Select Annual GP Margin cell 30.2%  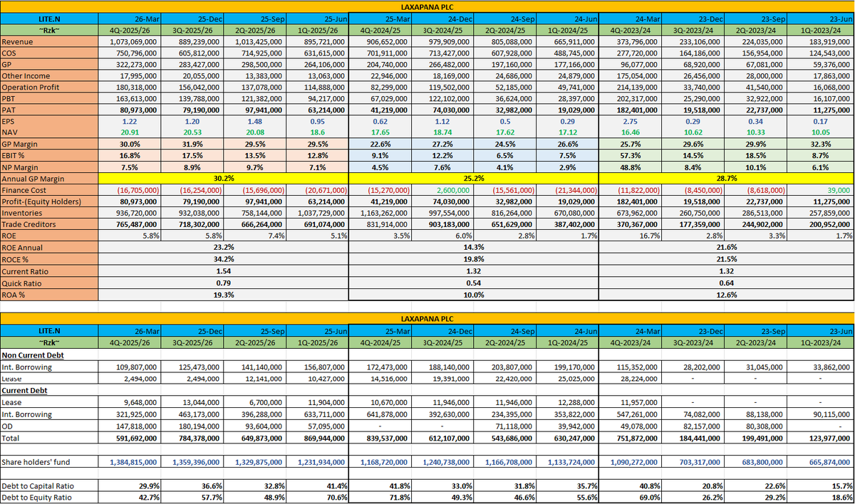pos(223,178)
